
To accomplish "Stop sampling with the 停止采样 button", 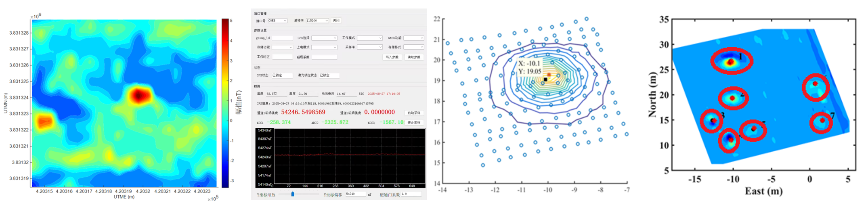I will (x=414, y=123).
